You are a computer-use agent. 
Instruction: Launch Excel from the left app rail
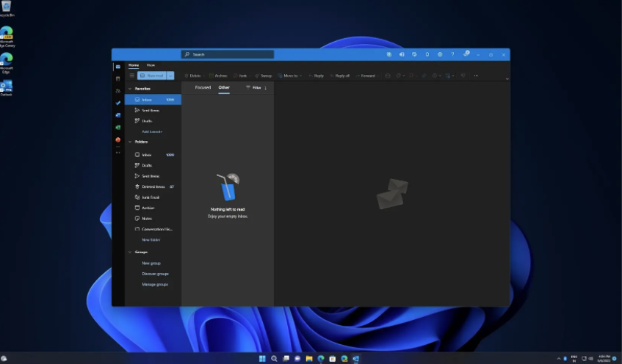coord(117,127)
